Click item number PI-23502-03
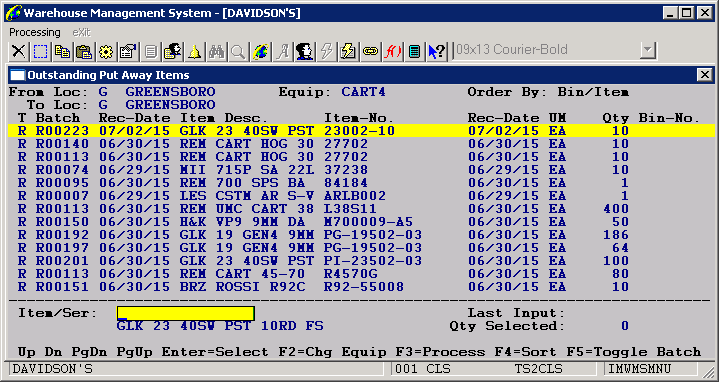The image size is (719, 382). [x=373, y=261]
